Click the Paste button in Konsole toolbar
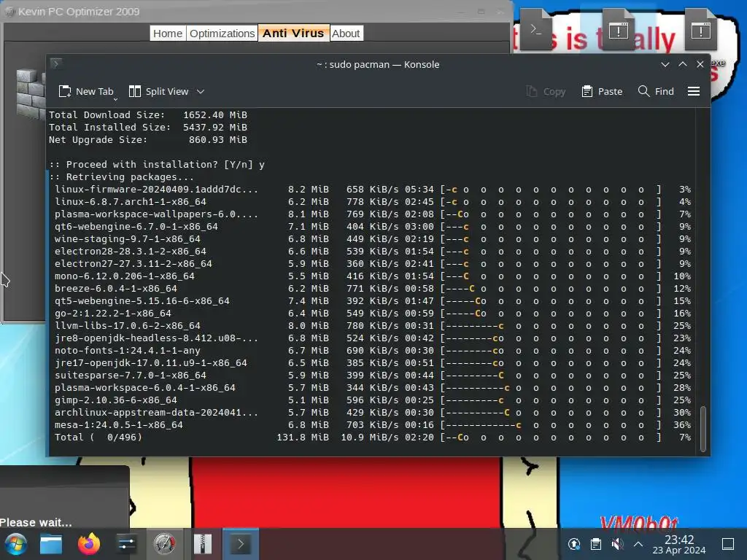This screenshot has height=560, width=747. (x=602, y=91)
